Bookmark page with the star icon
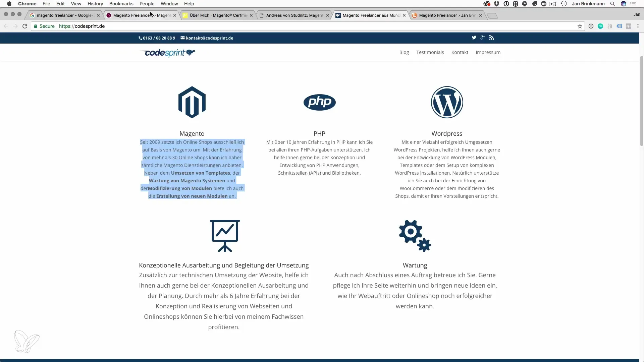 [x=580, y=26]
